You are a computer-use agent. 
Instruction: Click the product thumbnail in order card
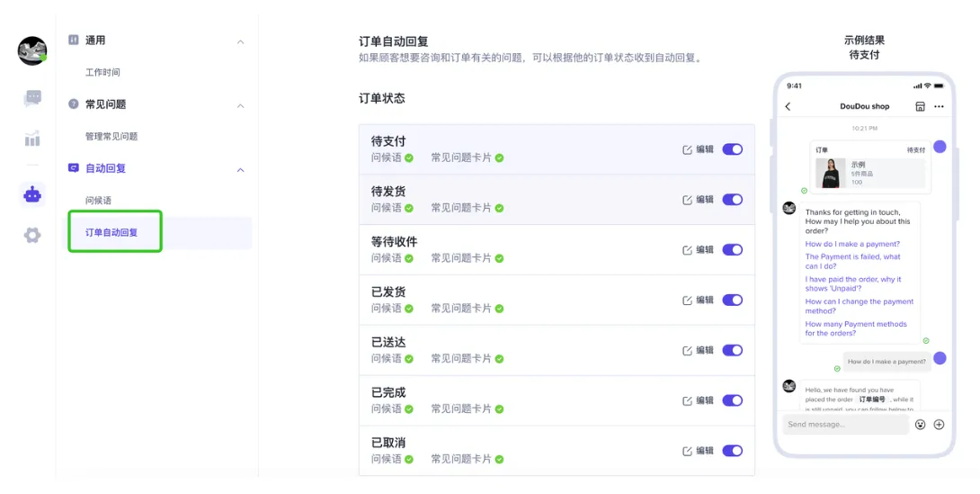click(831, 173)
